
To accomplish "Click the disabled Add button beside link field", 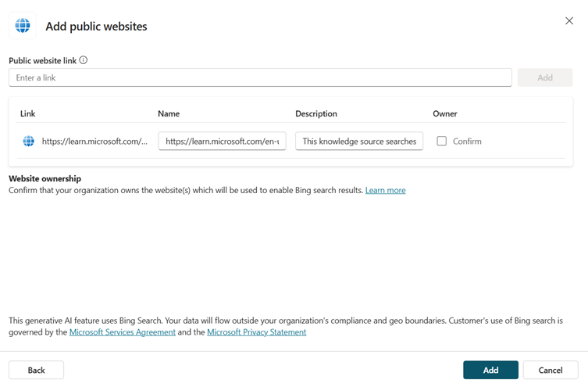I will coord(545,77).
